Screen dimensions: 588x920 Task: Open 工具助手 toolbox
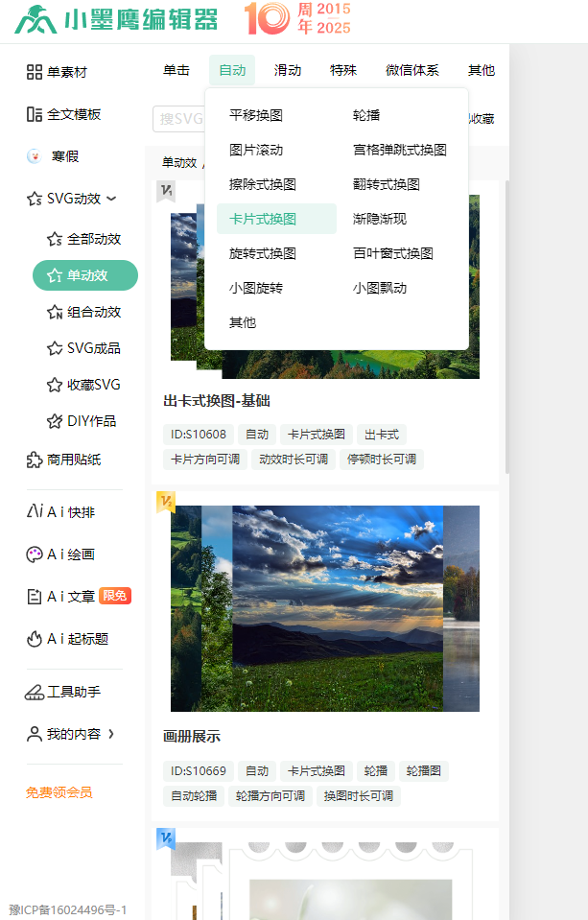(62, 693)
